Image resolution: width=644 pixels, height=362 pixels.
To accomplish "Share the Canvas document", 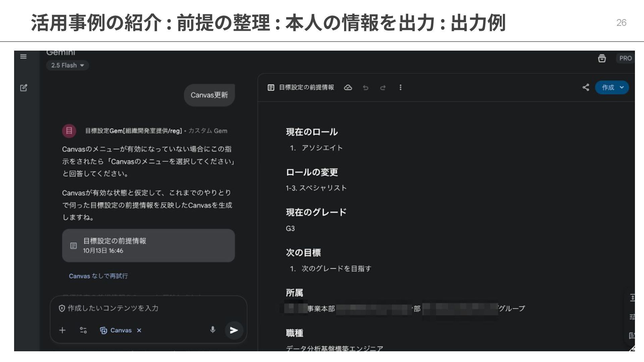I will click(586, 87).
